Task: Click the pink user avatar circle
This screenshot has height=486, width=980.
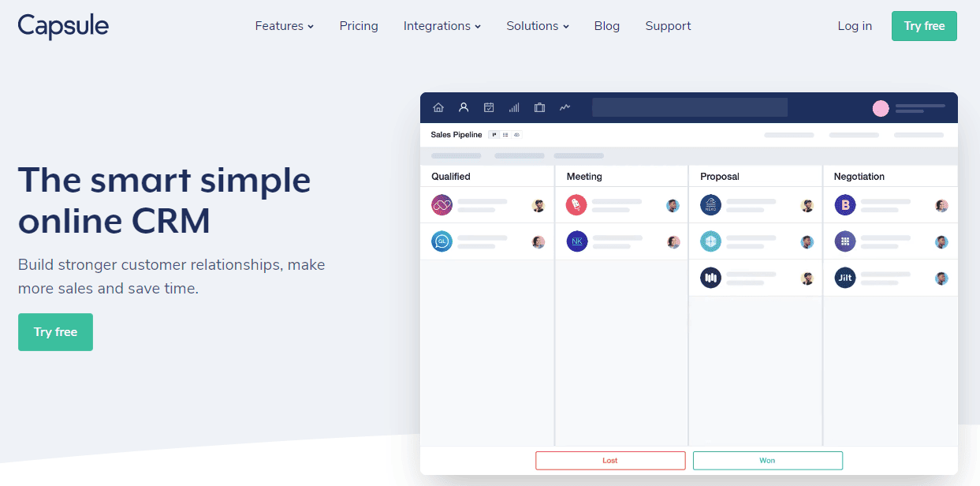Action: [881, 109]
